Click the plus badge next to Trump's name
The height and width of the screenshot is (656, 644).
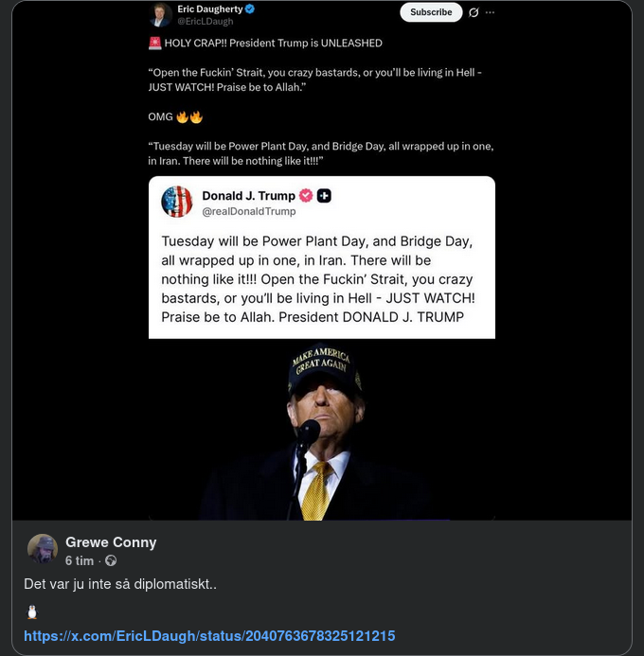[324, 196]
